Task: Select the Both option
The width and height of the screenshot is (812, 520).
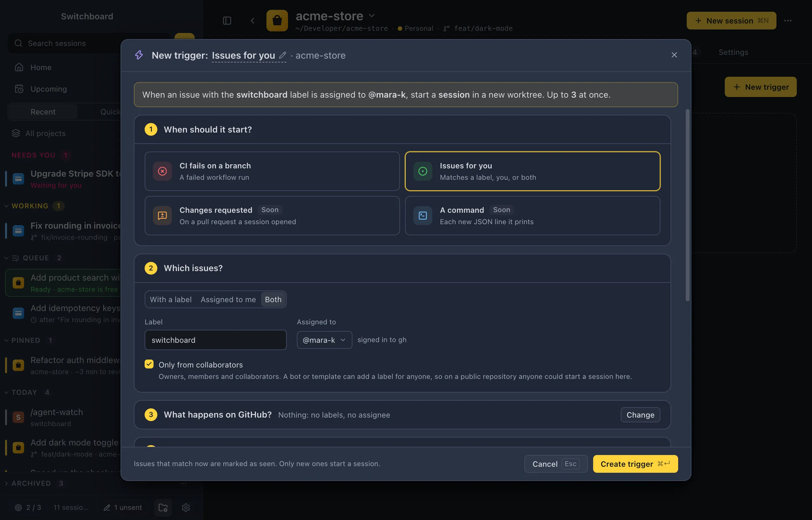Action: tap(273, 300)
